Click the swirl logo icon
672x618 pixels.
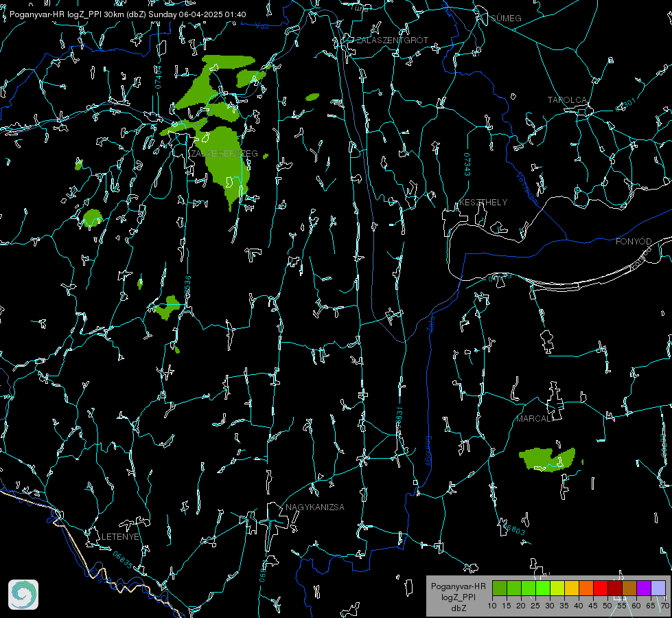coord(23,595)
